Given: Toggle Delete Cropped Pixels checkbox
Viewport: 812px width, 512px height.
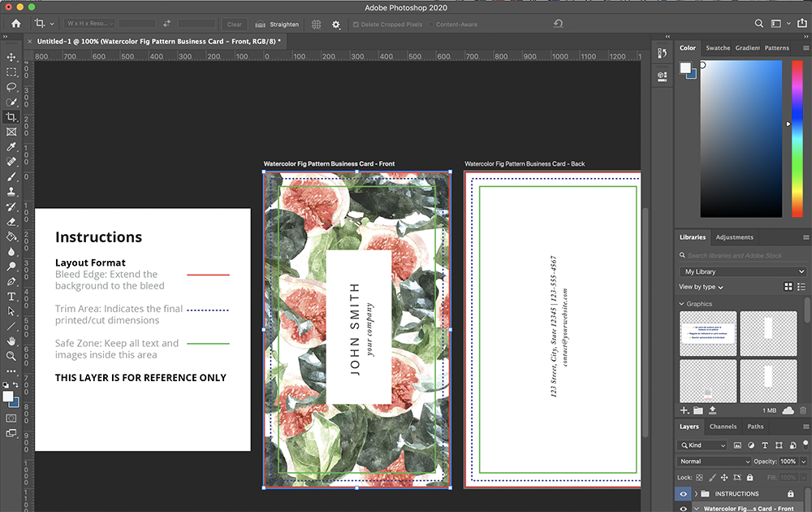Looking at the screenshot, I should click(356, 24).
